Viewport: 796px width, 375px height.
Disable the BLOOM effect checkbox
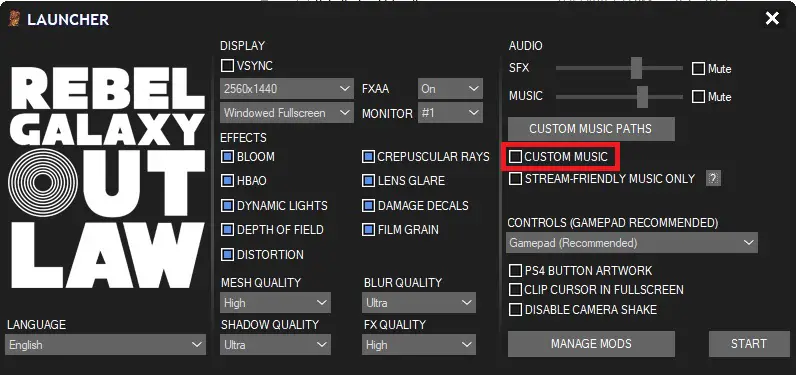point(227,157)
